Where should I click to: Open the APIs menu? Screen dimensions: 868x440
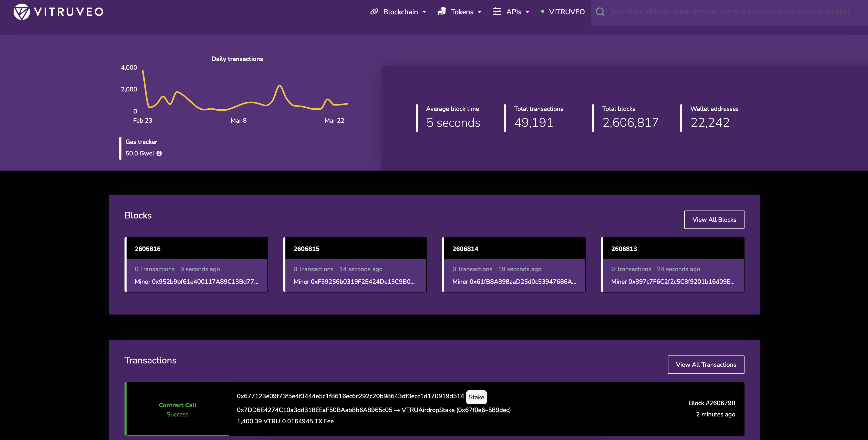pyautogui.click(x=511, y=12)
